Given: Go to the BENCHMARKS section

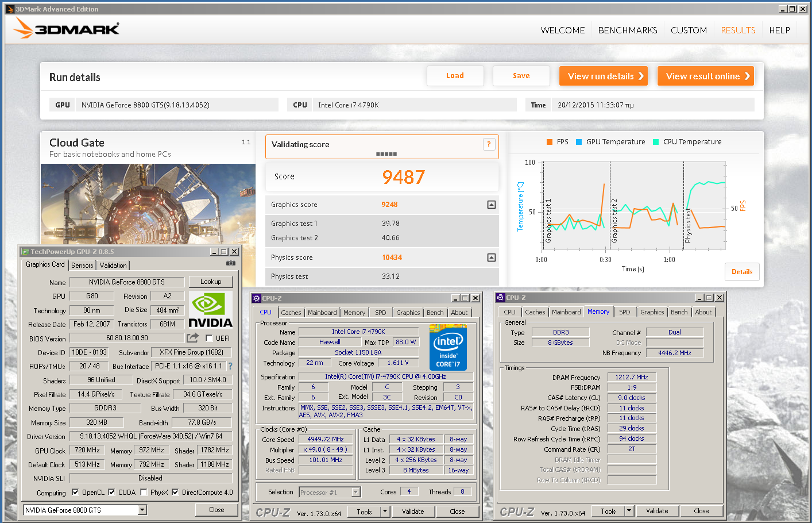Looking at the screenshot, I should (628, 30).
